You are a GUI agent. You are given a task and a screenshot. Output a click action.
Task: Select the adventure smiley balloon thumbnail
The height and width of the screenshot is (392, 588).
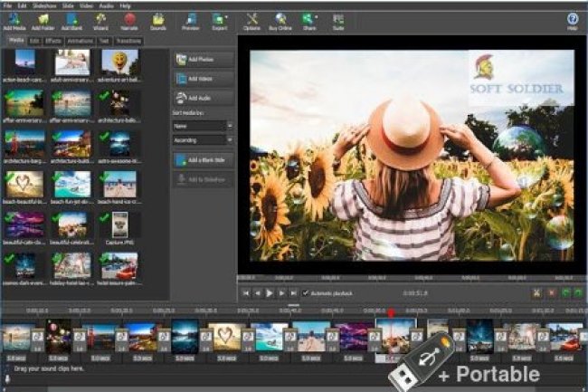pos(119,62)
